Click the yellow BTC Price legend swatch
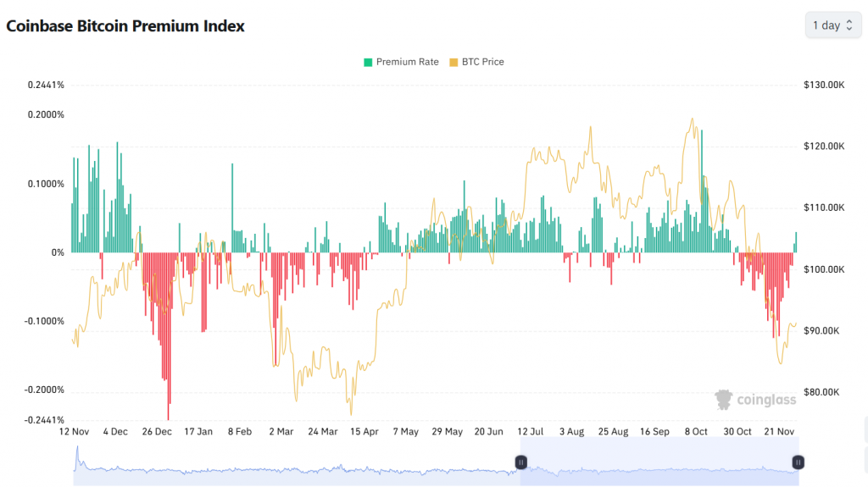868x487 pixels. (453, 62)
